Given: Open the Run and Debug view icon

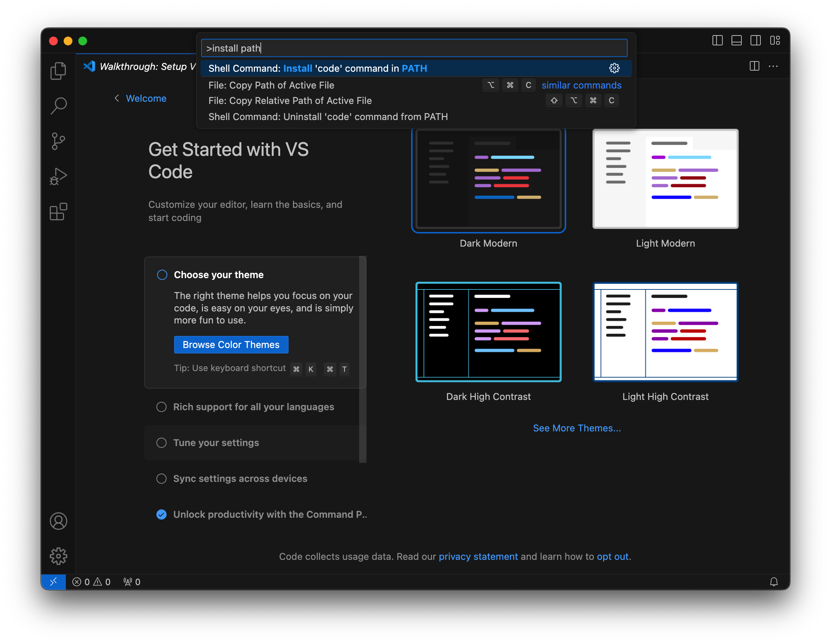Looking at the screenshot, I should pyautogui.click(x=58, y=177).
